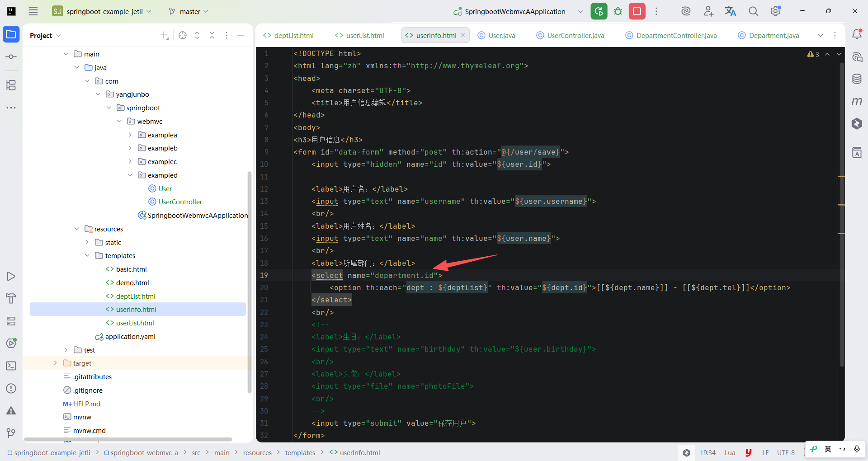This screenshot has height=461, width=868.
Task: Switch to UserController.java tab
Action: (570, 35)
